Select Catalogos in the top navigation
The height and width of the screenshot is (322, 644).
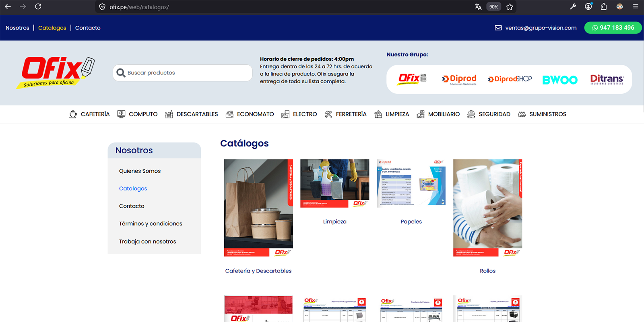(x=52, y=28)
